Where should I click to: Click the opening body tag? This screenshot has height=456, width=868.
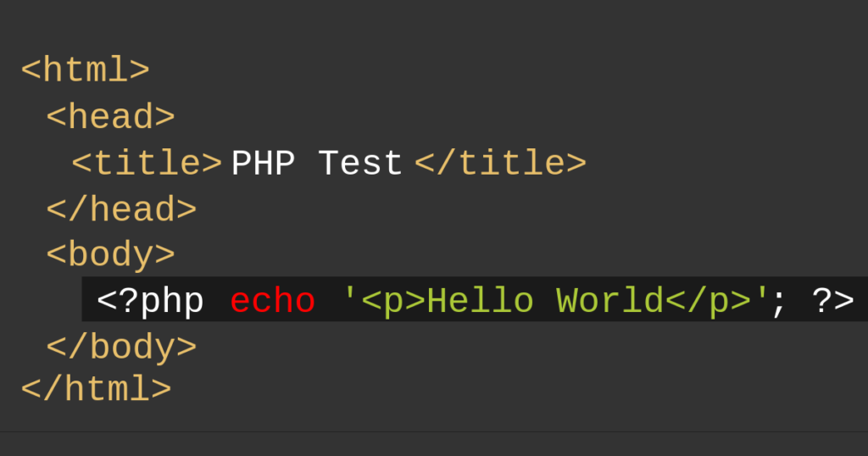111,254
